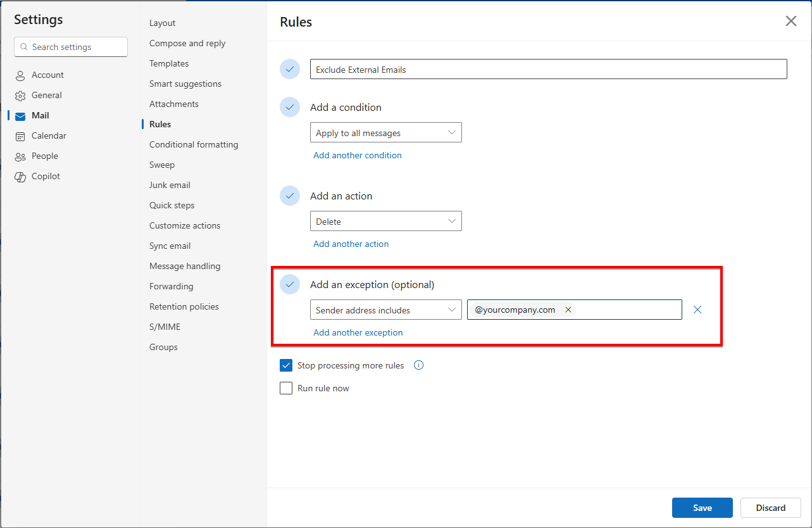Expand the Sender address includes dropdown
Image resolution: width=812 pixels, height=528 pixels.
tap(385, 310)
